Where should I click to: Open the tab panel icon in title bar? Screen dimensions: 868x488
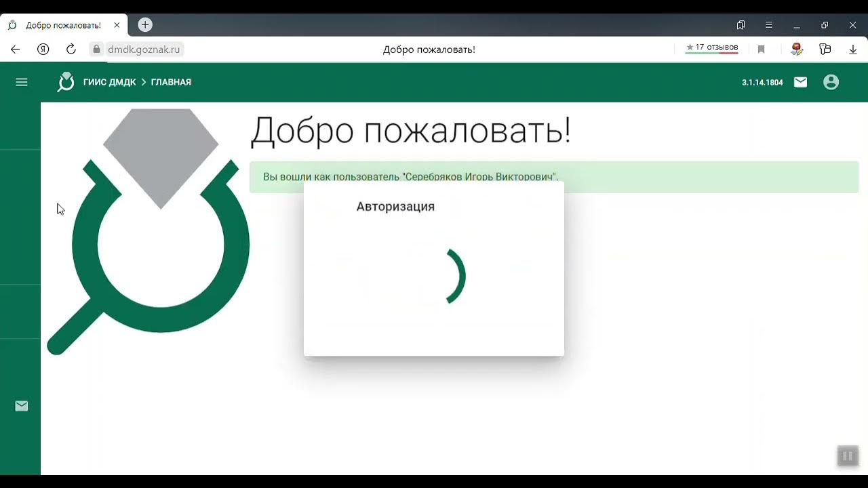pos(741,25)
